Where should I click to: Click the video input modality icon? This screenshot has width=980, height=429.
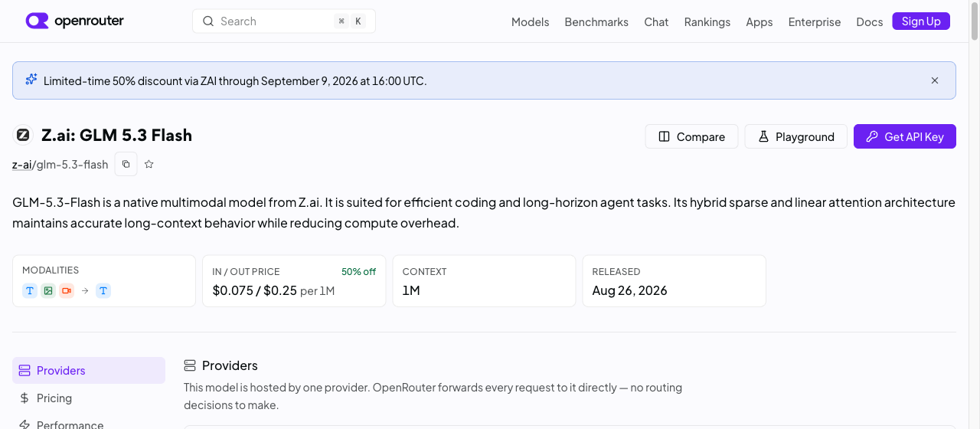click(67, 290)
